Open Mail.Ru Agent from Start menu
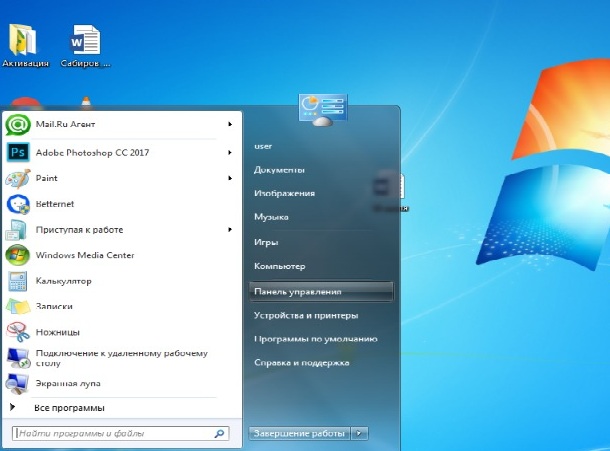610x451 pixels. pyautogui.click(x=68, y=124)
